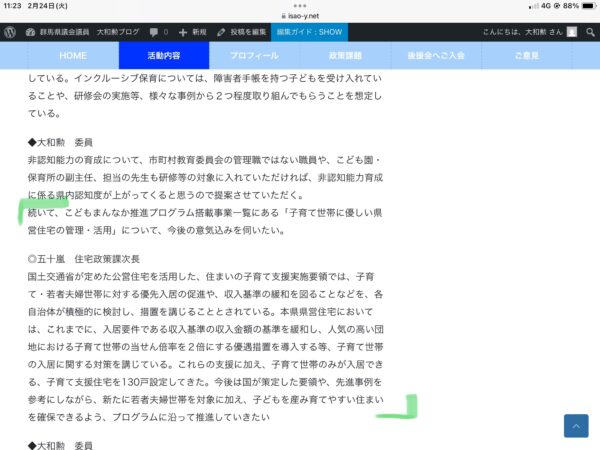Toggle 編集ガイド：SHOW in admin bar
This screenshot has height=450, width=600.
point(309,32)
